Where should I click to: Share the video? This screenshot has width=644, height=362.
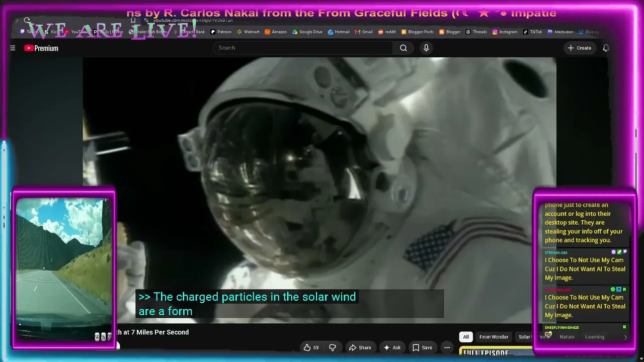point(360,347)
